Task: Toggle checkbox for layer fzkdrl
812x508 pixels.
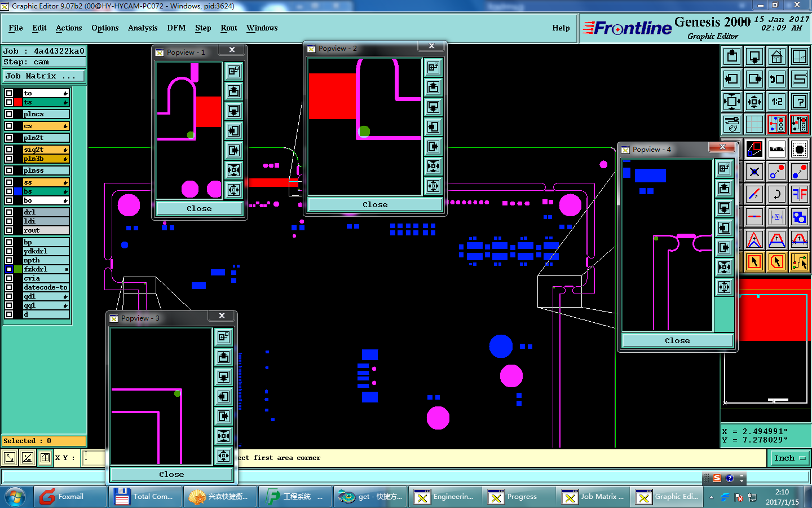Action: (9, 269)
